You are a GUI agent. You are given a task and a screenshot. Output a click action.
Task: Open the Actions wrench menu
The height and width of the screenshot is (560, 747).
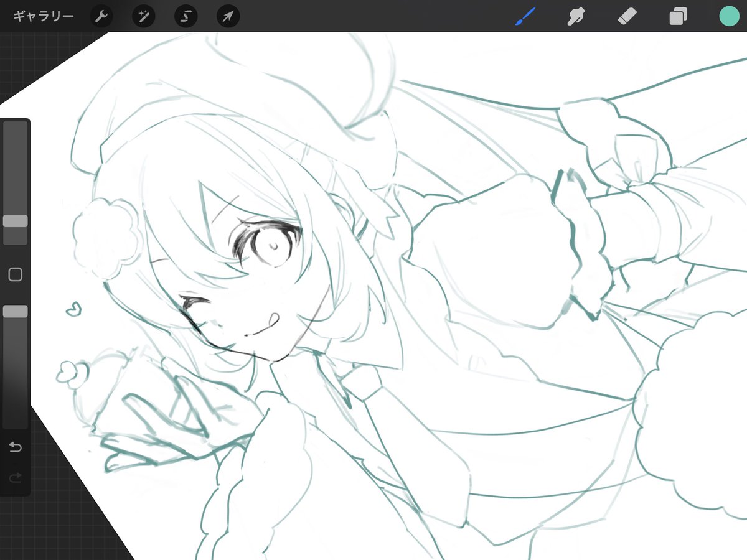(x=101, y=17)
